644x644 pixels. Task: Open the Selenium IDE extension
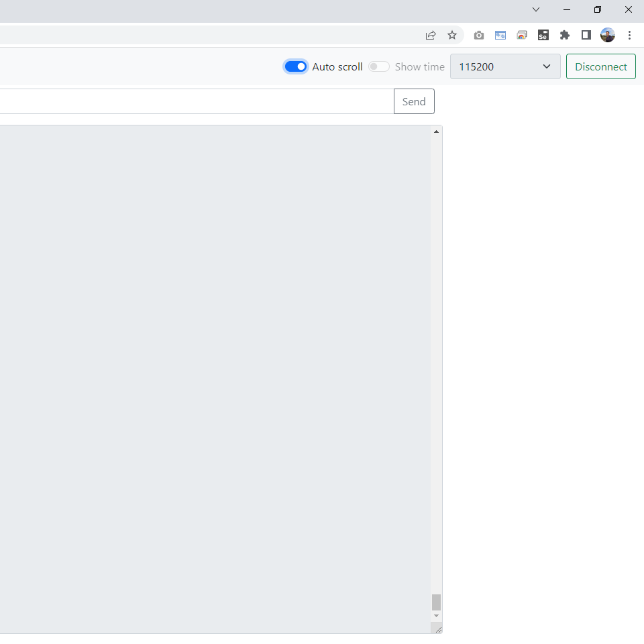tap(543, 35)
